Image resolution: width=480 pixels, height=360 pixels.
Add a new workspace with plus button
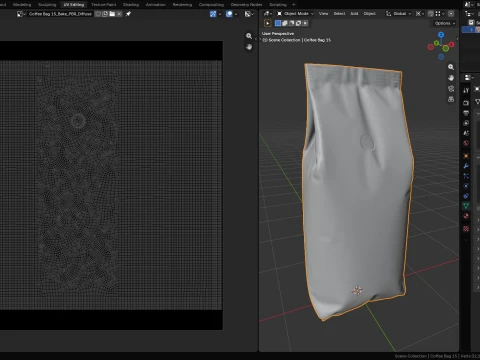tap(294, 5)
